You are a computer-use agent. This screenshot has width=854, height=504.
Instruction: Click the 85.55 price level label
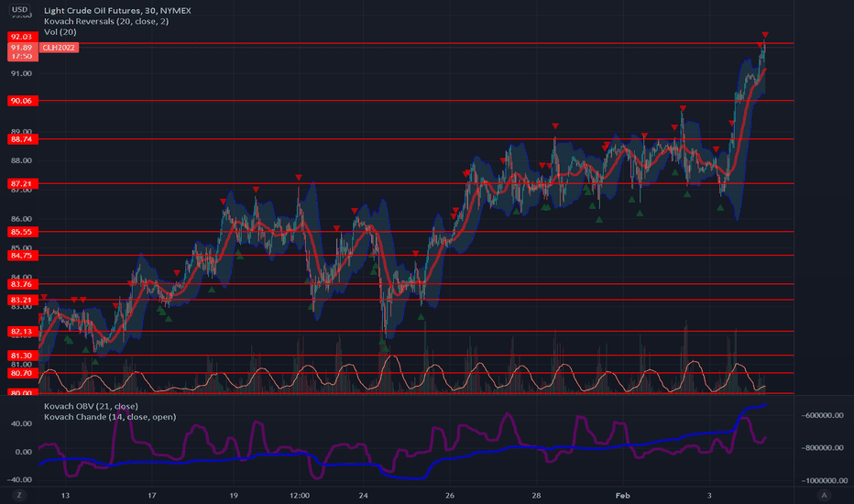tap(22, 232)
